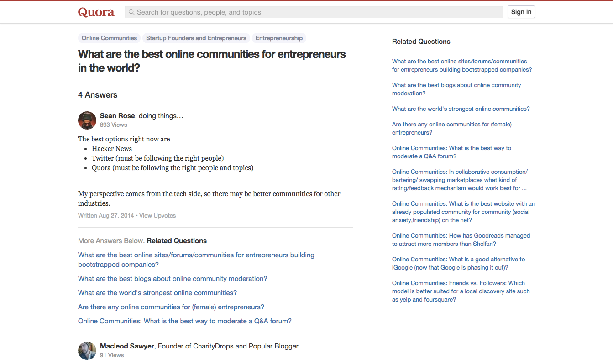Open sidebar Friends vs. Followers question
The height and width of the screenshot is (364, 613).
[461, 291]
